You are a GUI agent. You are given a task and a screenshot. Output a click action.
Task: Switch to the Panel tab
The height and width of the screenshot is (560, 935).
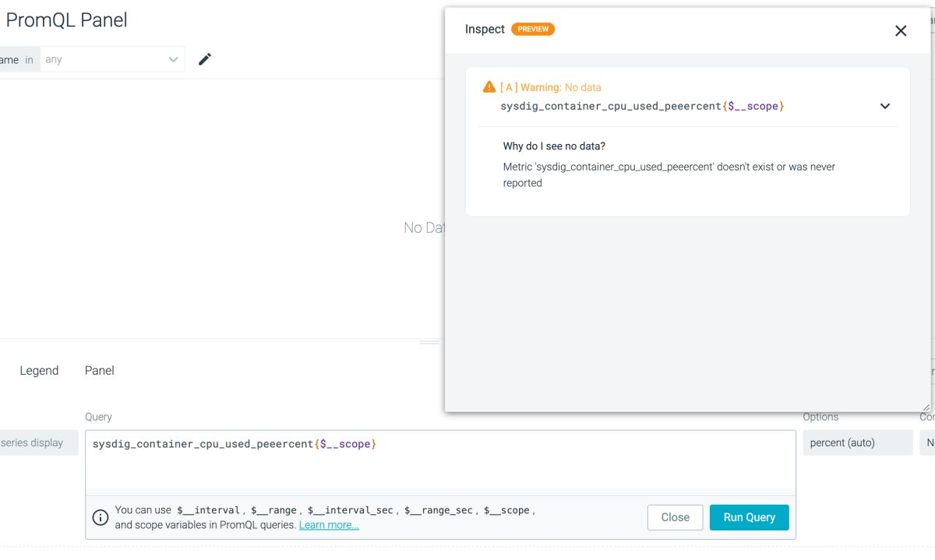[x=100, y=371]
